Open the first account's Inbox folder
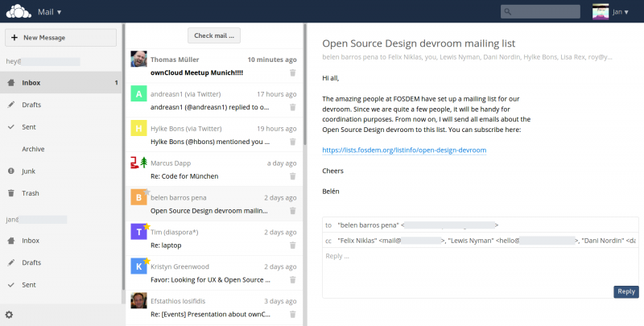644x326 pixels. click(61, 83)
